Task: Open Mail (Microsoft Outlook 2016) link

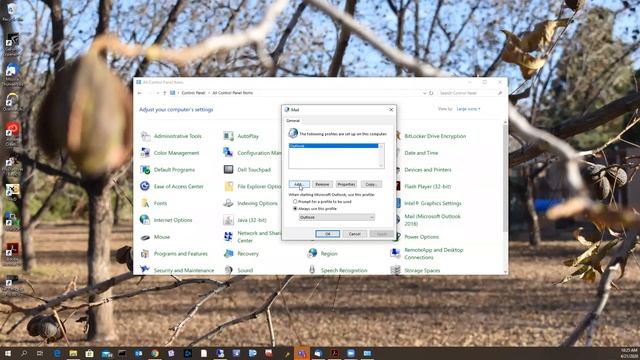Action: pyautogui.click(x=432, y=220)
